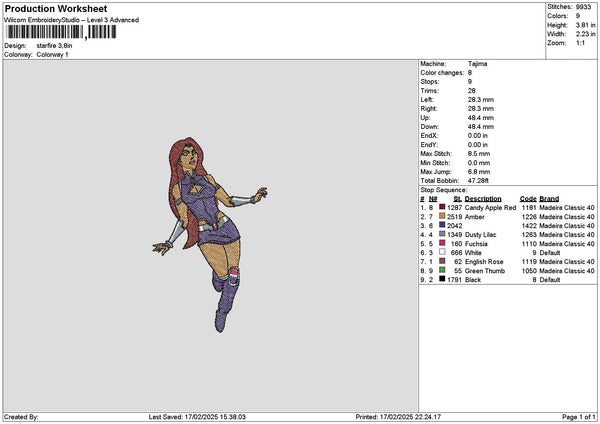Image resolution: width=600 pixels, height=424 pixels.
Task: Click the Code column header
Action: pyautogui.click(x=528, y=198)
